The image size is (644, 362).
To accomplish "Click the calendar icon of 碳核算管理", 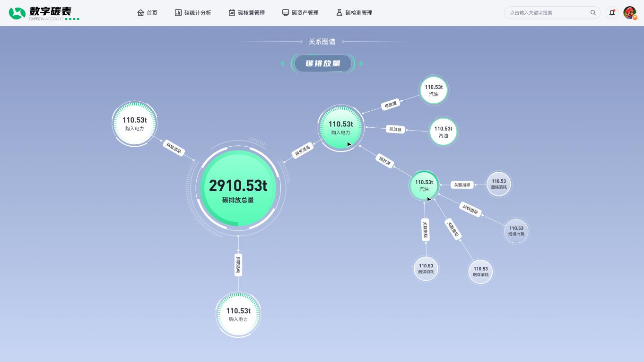I will click(232, 13).
